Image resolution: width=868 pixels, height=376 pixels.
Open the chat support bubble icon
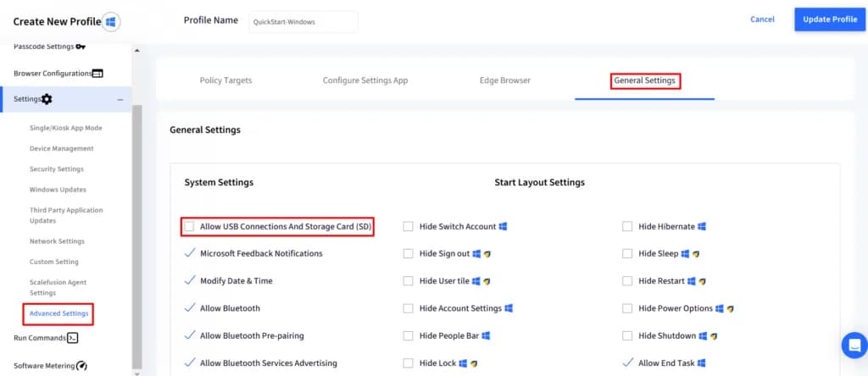pyautogui.click(x=853, y=345)
